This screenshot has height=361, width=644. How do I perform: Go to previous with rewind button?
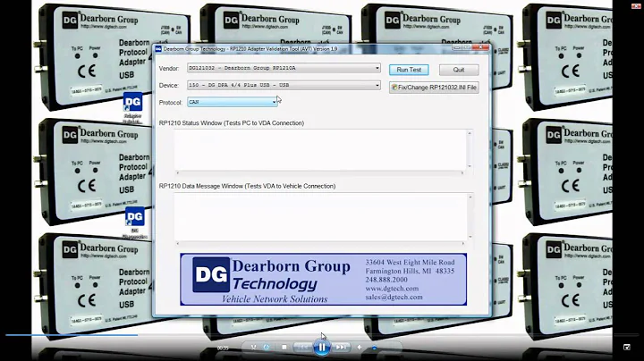point(302,347)
